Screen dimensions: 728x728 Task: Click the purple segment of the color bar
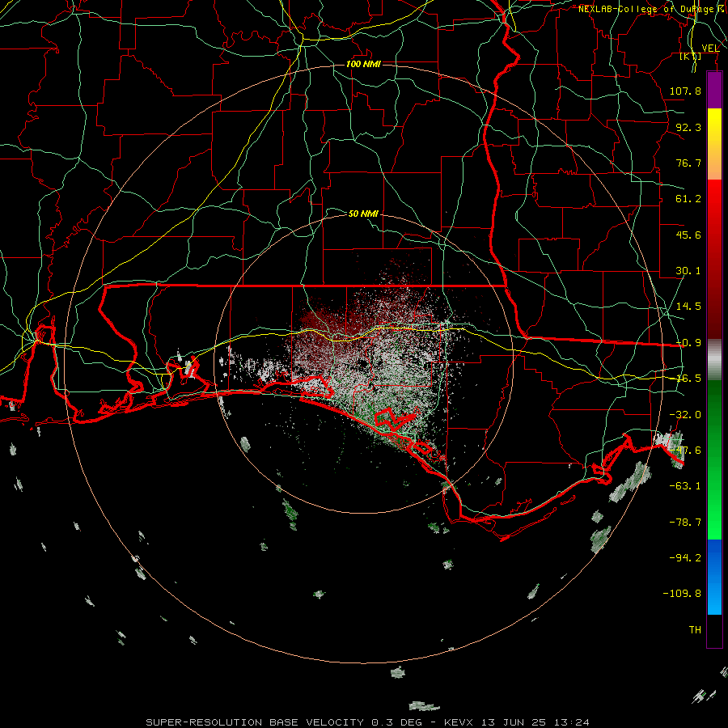(714, 91)
